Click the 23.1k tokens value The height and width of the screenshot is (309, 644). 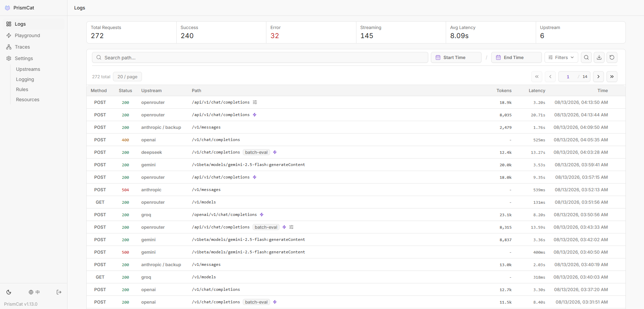click(506, 215)
